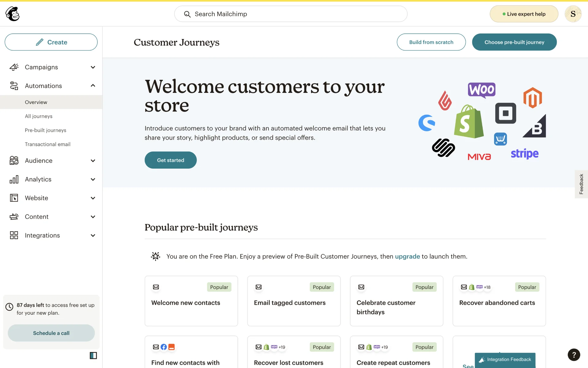
Task: Click the Get started button
Action: pyautogui.click(x=171, y=160)
